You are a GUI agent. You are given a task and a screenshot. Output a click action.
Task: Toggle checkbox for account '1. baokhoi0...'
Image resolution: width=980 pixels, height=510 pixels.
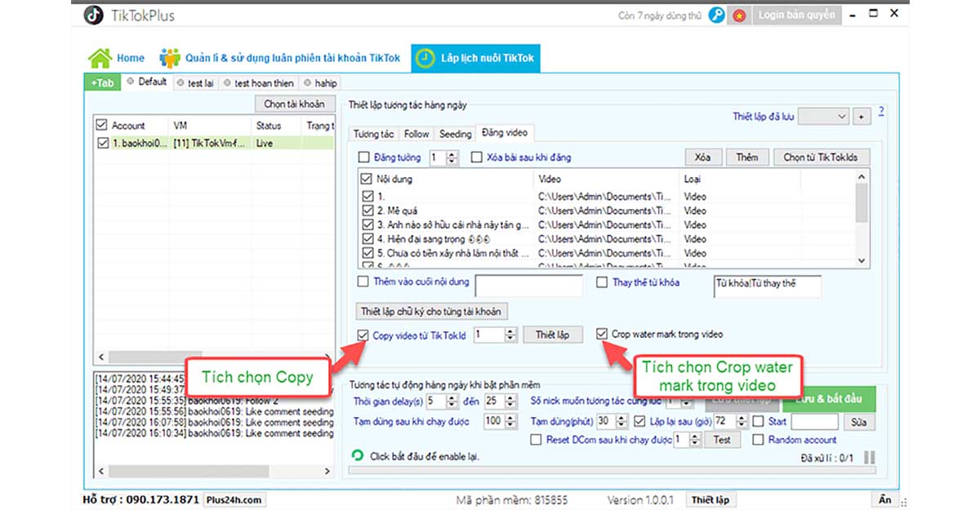pyautogui.click(x=101, y=143)
